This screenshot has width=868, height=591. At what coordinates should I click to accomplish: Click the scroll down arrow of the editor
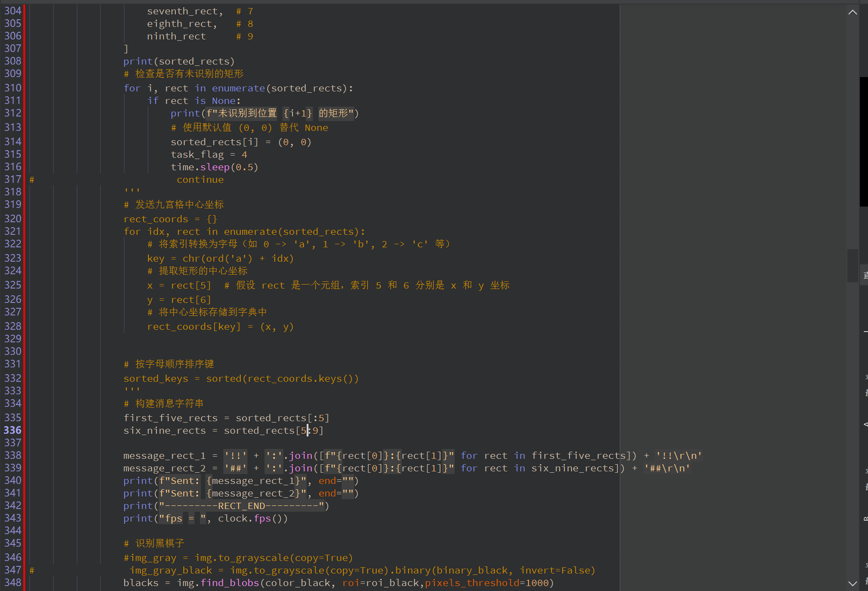click(852, 583)
